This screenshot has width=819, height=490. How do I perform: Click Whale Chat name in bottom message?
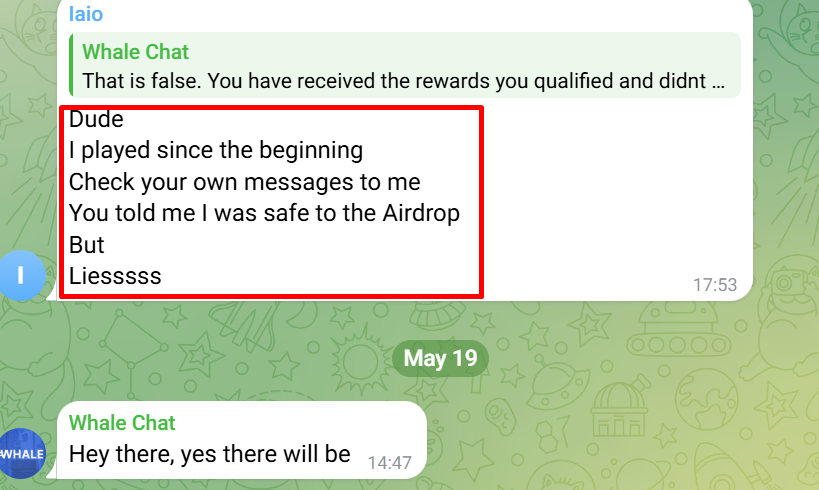(122, 423)
